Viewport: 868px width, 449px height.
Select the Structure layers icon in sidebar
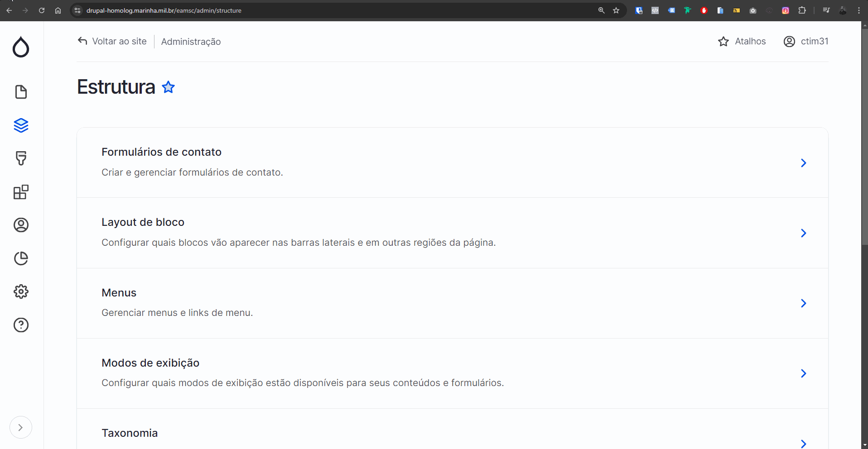(21, 125)
